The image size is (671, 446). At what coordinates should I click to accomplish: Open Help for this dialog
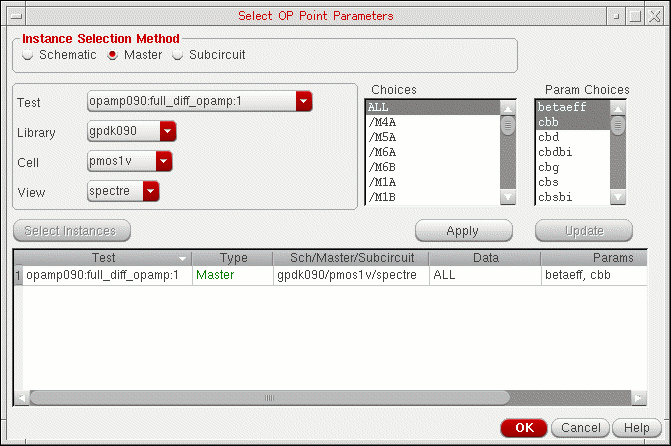(x=636, y=427)
